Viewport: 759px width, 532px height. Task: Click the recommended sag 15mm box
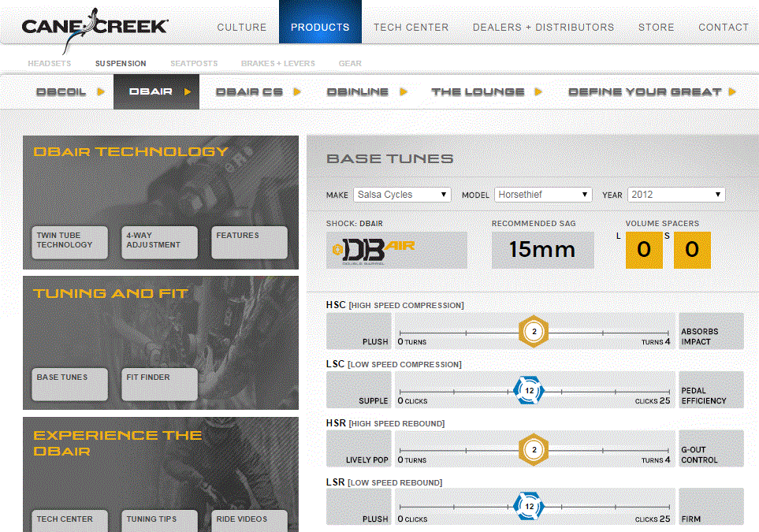[x=542, y=250]
